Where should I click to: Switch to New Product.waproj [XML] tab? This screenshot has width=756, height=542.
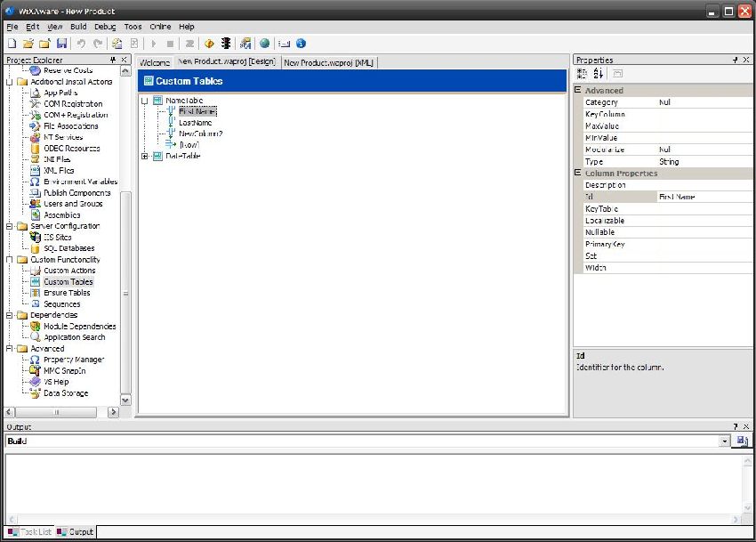click(329, 62)
